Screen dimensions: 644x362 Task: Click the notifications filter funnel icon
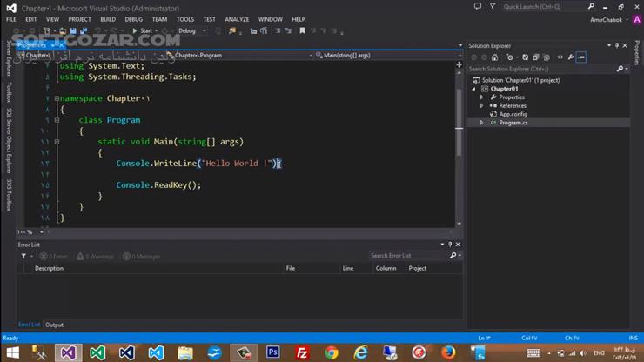(493, 7)
